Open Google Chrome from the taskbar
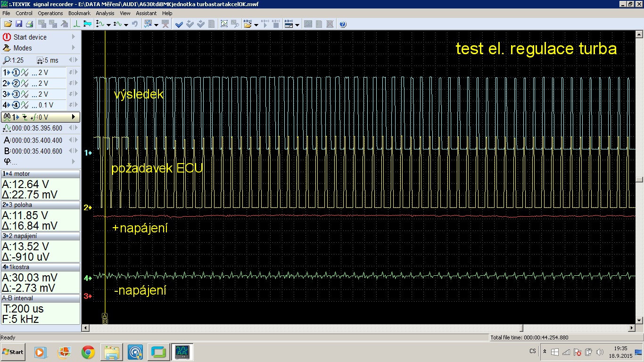The image size is (644, 362). point(88,352)
